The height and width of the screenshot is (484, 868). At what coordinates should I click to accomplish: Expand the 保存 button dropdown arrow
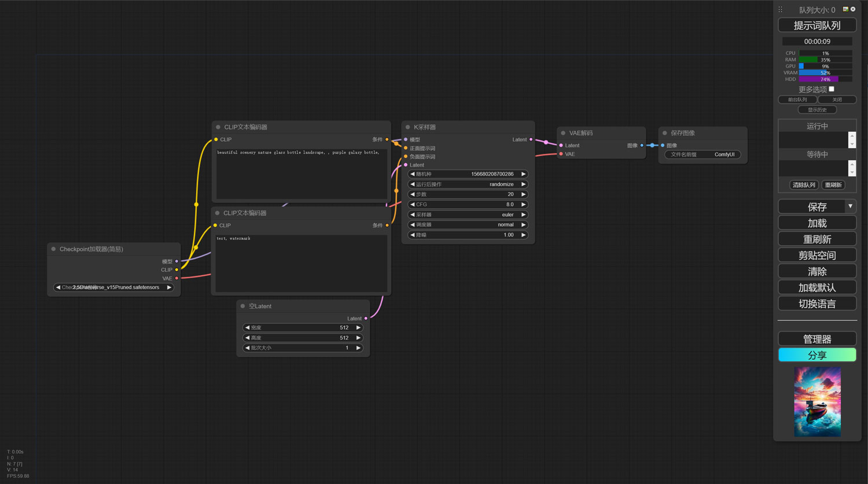(850, 206)
